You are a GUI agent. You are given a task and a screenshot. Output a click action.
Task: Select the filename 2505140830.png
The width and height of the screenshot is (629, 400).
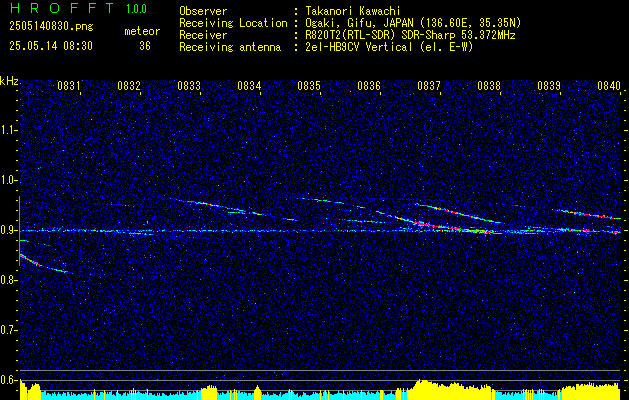tap(51, 27)
